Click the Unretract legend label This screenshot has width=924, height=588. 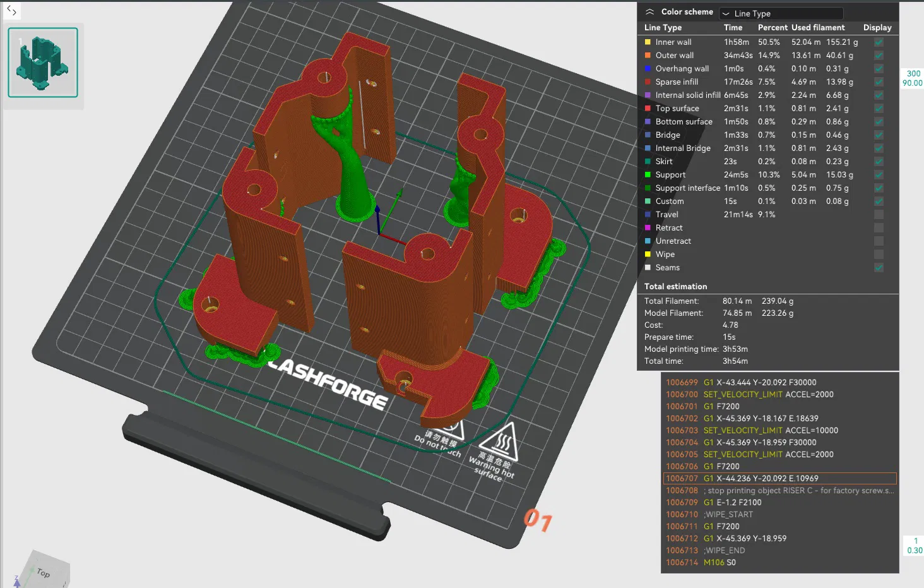[673, 241]
